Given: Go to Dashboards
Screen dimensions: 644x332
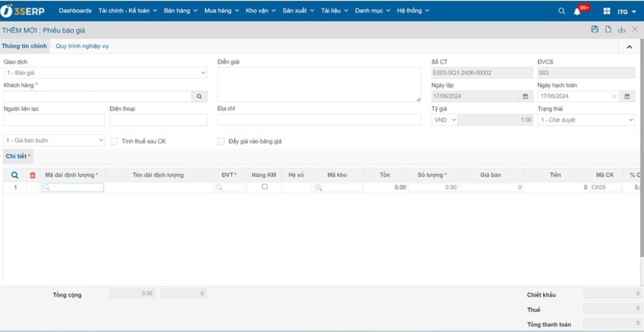Looking at the screenshot, I should [75, 11].
